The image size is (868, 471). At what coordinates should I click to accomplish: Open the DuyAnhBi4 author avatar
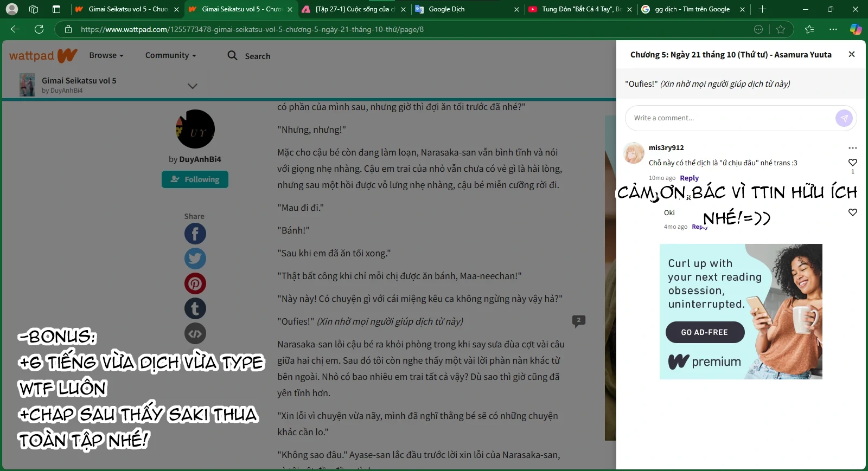(x=195, y=129)
